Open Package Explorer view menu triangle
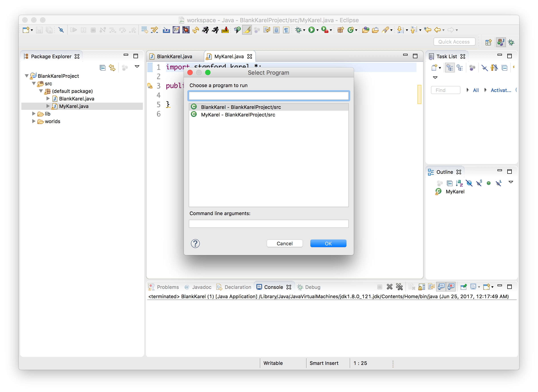 (137, 67)
